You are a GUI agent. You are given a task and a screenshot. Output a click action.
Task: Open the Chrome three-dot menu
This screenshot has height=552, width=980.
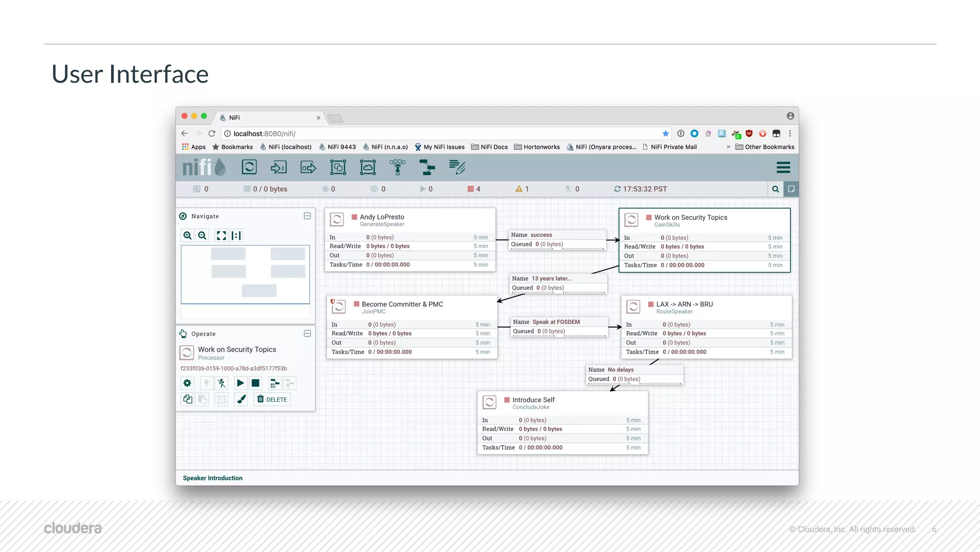pos(790,134)
